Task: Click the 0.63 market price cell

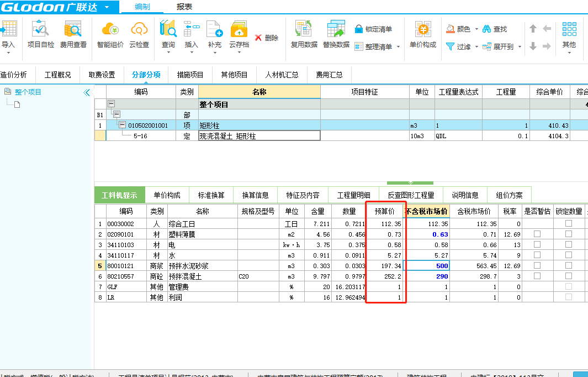Action: click(x=426, y=234)
